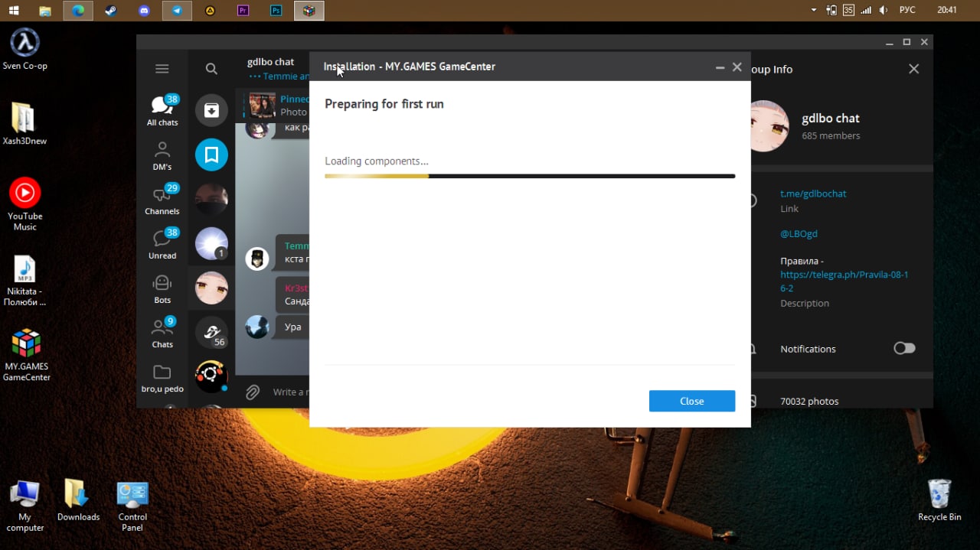Open the Windows Start menu
This screenshot has height=550, width=980.
(x=14, y=11)
